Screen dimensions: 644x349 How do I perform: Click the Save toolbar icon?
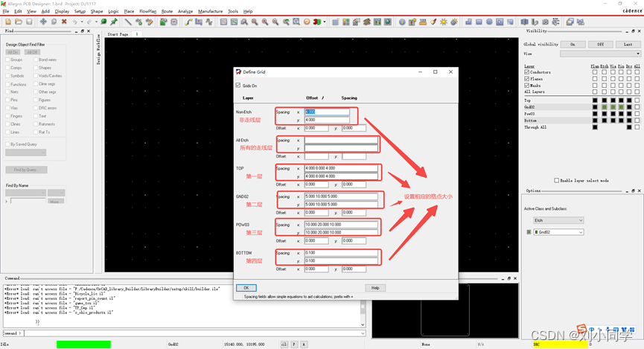(29, 22)
